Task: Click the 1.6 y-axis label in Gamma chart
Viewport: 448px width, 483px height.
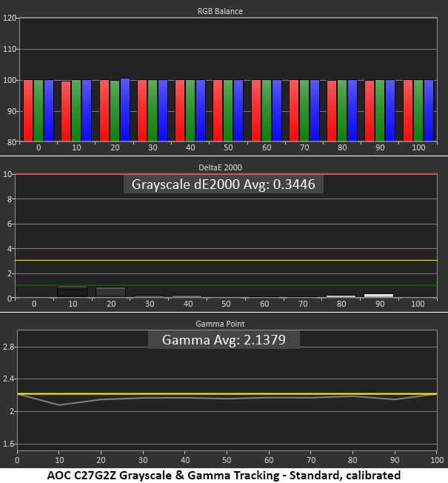Action: (x=8, y=444)
